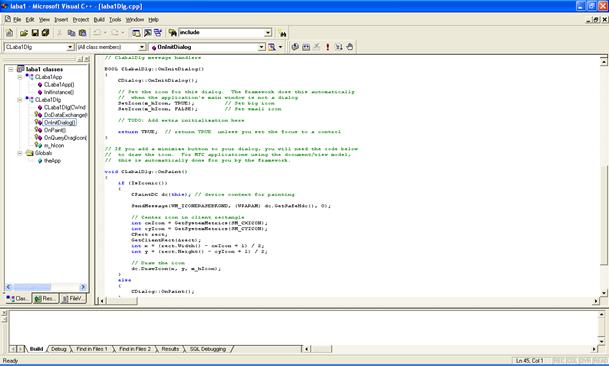Open the Project menu

(x=81, y=19)
